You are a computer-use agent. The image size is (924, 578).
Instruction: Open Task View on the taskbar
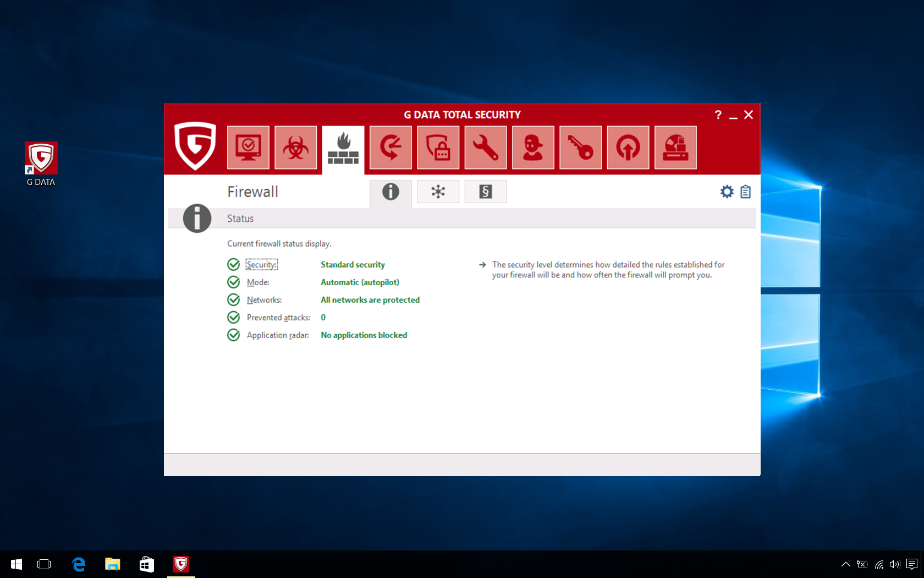tap(44, 564)
